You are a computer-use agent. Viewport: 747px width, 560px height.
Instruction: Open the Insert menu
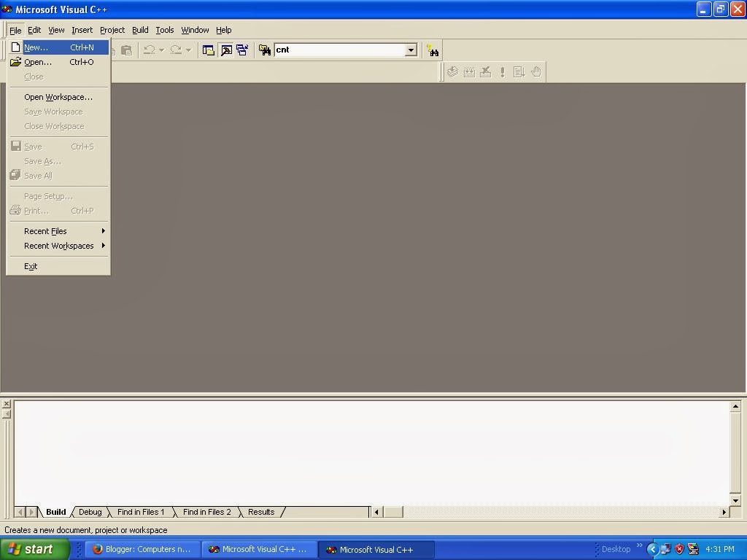82,30
